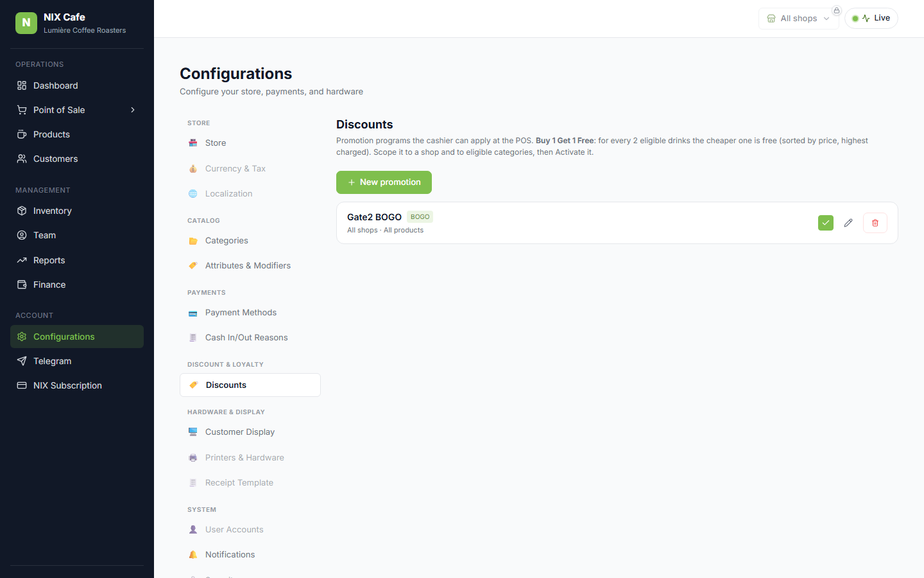Viewport: 924px width, 578px height.
Task: Toggle the green active checkbox for Gate2 BOGO
Action: click(826, 223)
